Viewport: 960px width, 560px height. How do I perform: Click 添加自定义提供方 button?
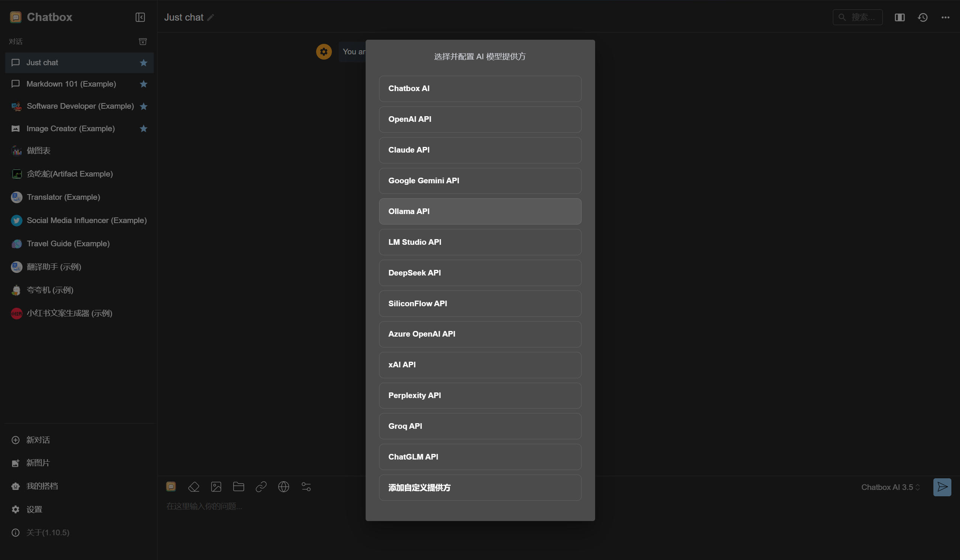[480, 488]
